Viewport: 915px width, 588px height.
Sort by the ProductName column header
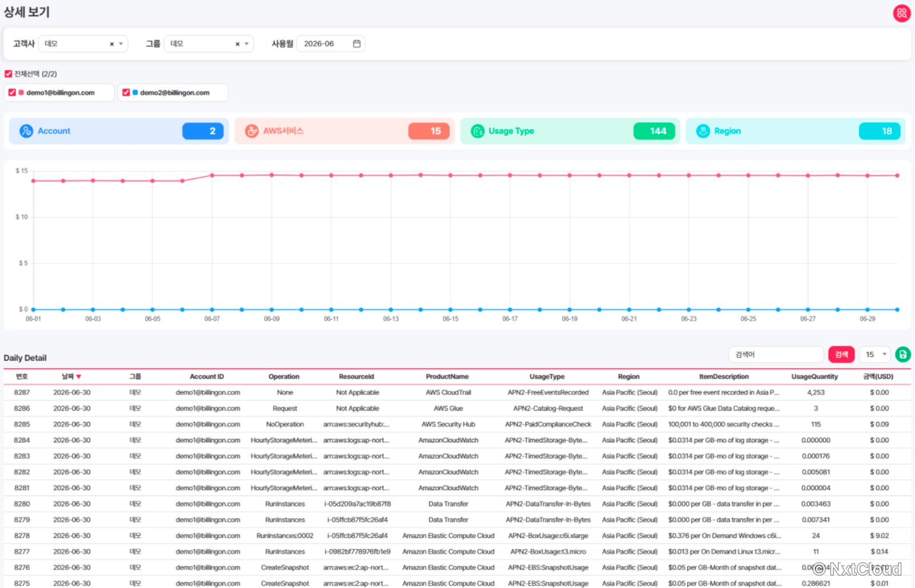(447, 377)
